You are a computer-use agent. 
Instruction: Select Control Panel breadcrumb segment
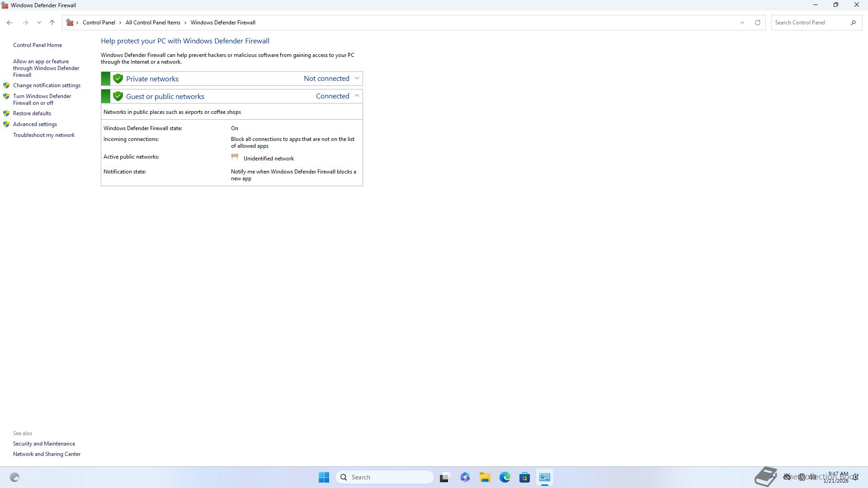coord(99,23)
